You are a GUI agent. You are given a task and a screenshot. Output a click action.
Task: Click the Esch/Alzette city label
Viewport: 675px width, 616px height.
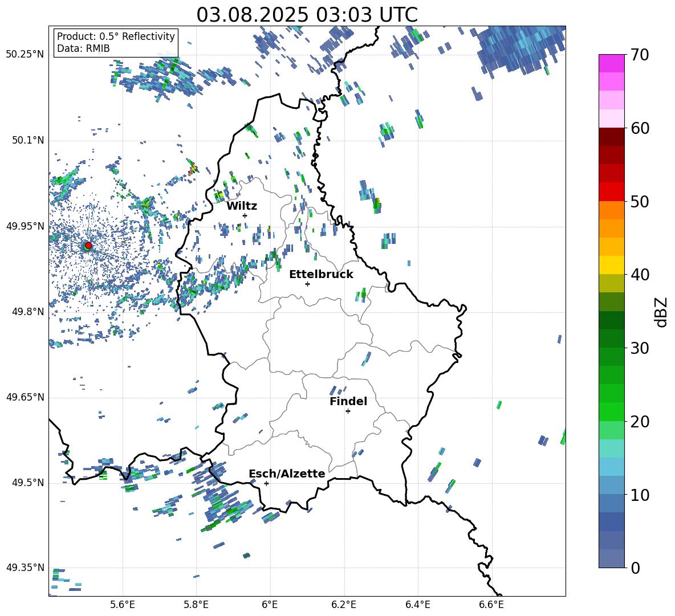point(287,474)
